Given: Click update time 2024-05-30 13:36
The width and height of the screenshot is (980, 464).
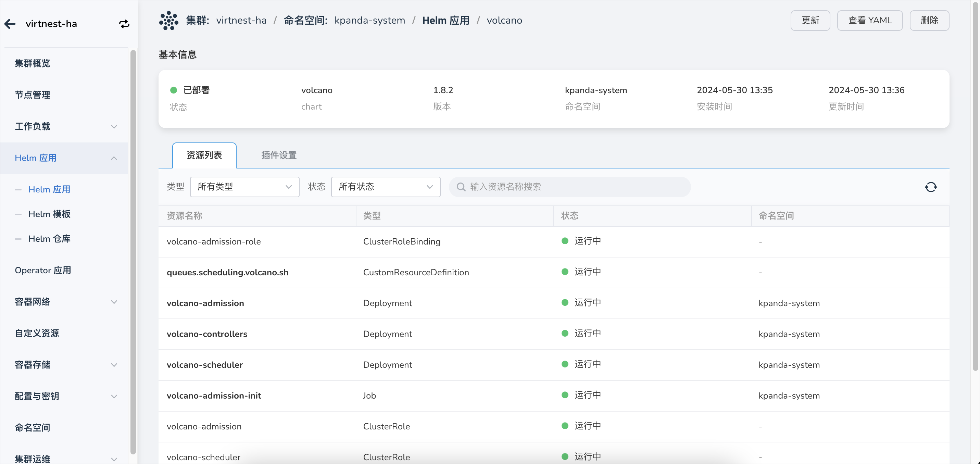Looking at the screenshot, I should point(867,90).
